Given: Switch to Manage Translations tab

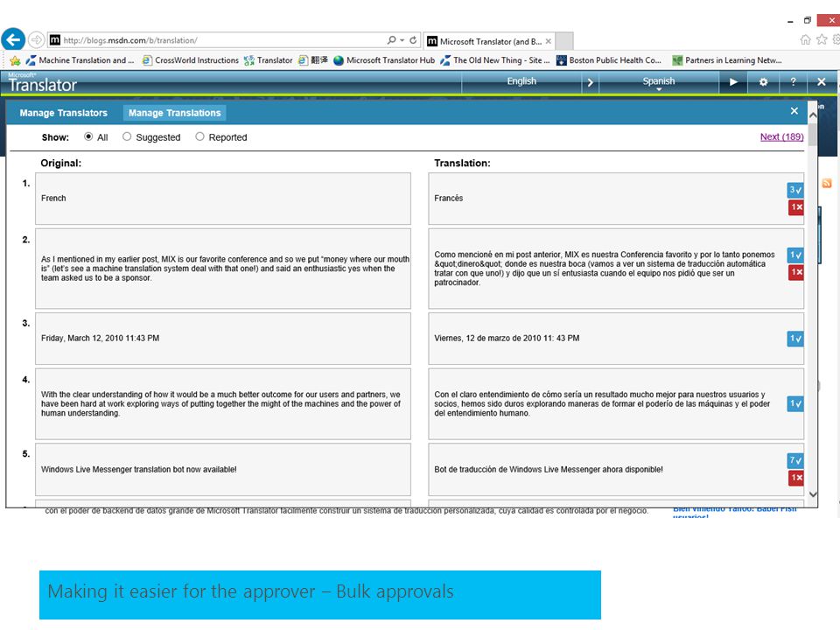Looking at the screenshot, I should point(175,113).
